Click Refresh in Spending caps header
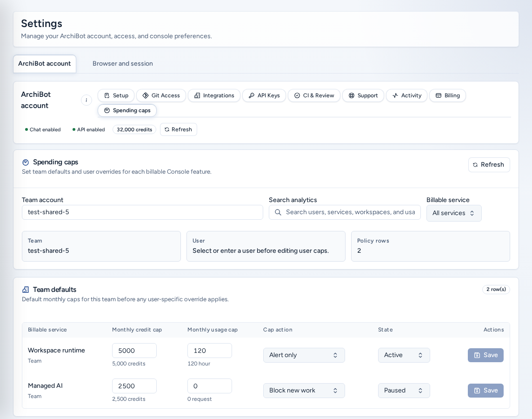Screen dimensions: 532x419 (x=489, y=165)
